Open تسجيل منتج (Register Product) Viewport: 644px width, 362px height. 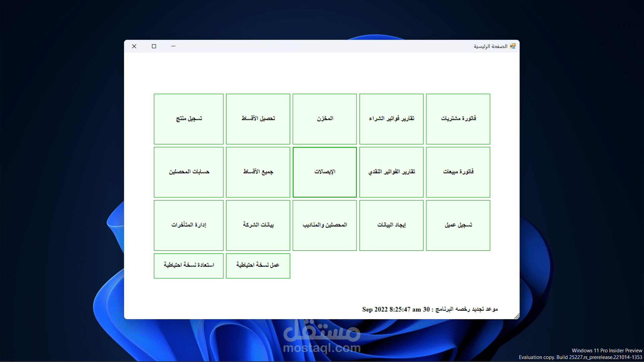click(189, 119)
